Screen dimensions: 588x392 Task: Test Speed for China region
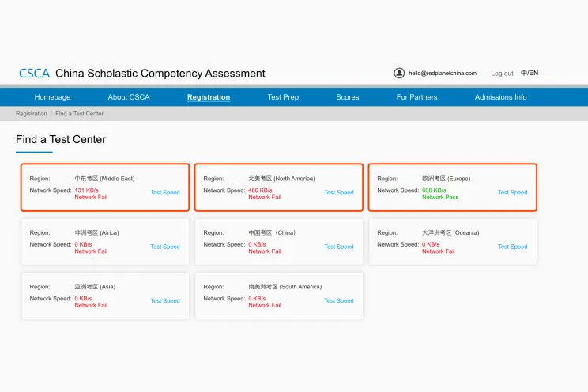tap(339, 247)
